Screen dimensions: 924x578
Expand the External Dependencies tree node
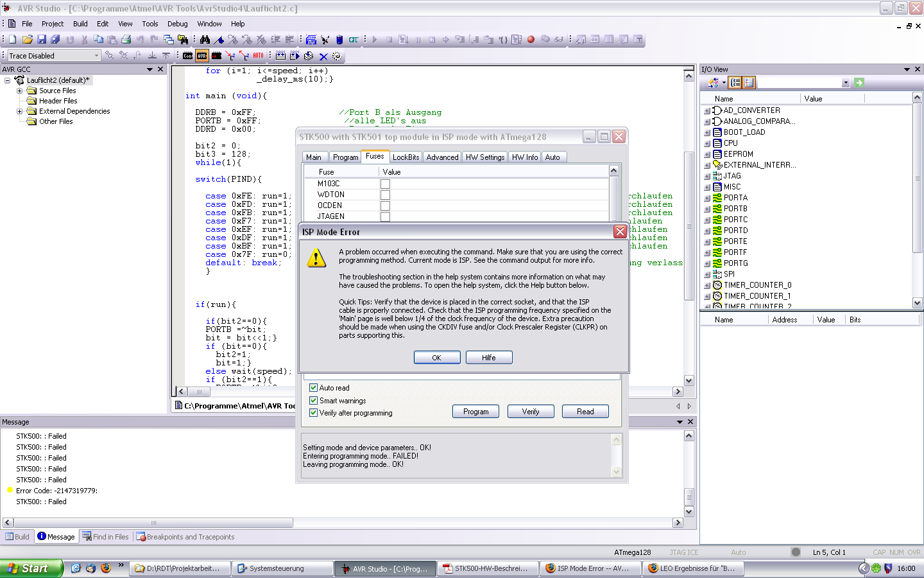(20, 111)
